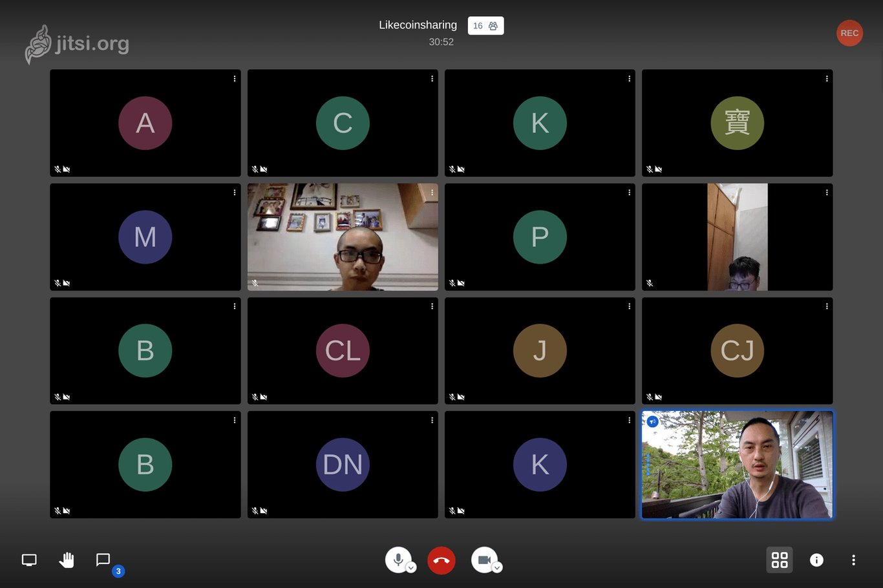883x588 pixels.
Task: Expand microphone audio device options chevron
Action: pos(411,568)
